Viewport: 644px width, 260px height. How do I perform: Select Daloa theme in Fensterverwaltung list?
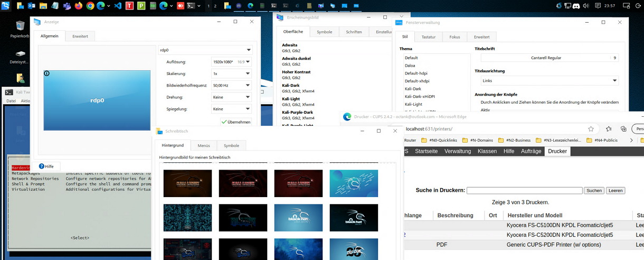pyautogui.click(x=410, y=66)
